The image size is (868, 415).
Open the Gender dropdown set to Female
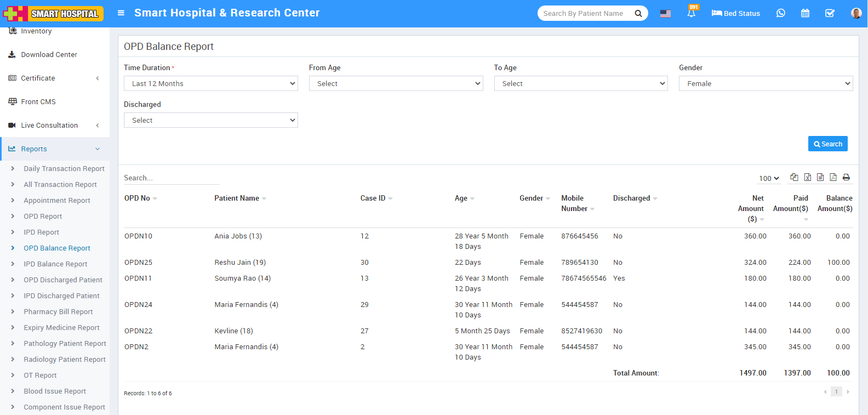(766, 83)
